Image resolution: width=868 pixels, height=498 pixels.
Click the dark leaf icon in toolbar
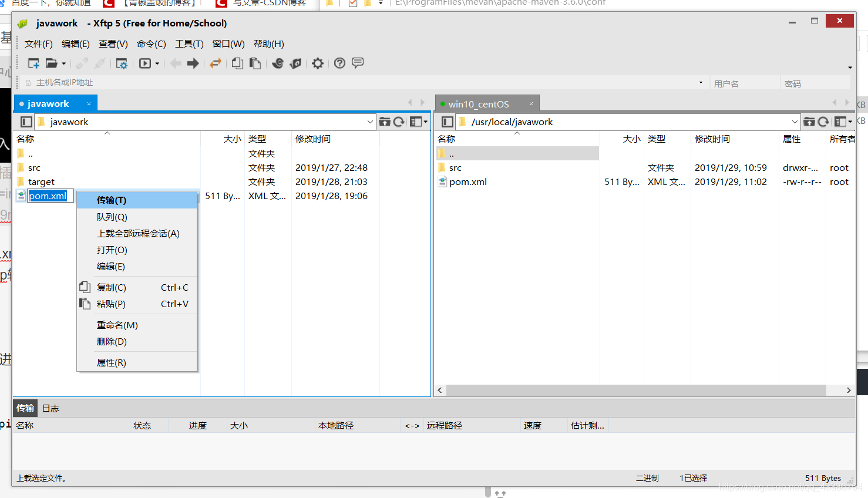click(295, 63)
